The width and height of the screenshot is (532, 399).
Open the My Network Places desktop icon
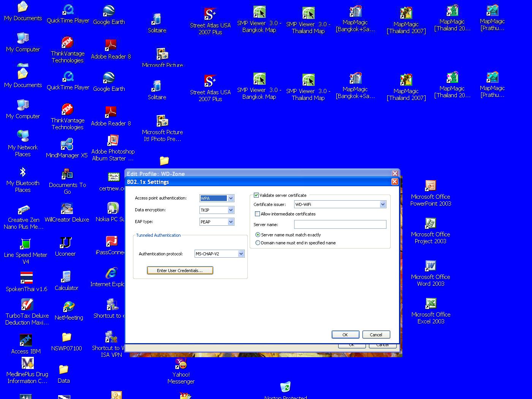pos(23,136)
